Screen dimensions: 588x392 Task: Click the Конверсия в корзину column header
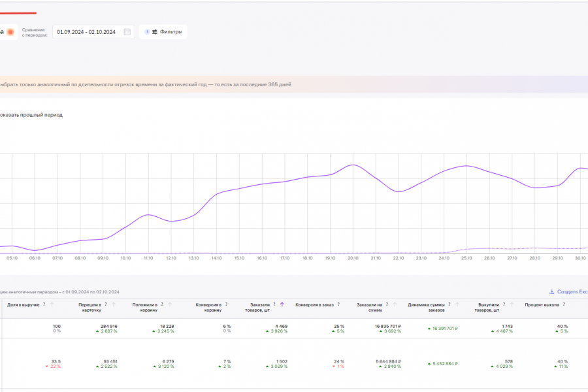pos(208,307)
